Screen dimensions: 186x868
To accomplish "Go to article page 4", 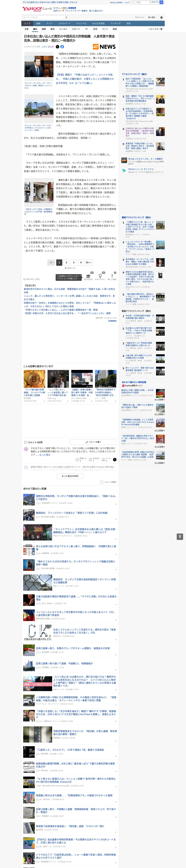I will (x=81, y=262).
